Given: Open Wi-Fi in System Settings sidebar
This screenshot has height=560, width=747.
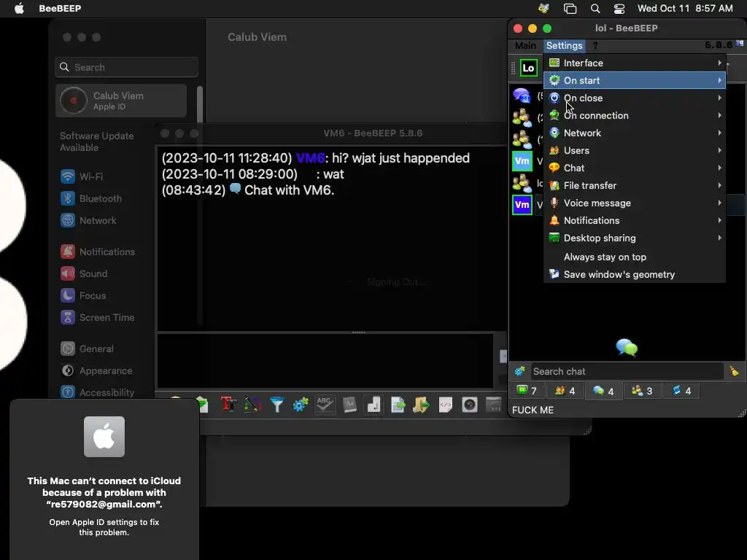Looking at the screenshot, I should tap(82, 176).
